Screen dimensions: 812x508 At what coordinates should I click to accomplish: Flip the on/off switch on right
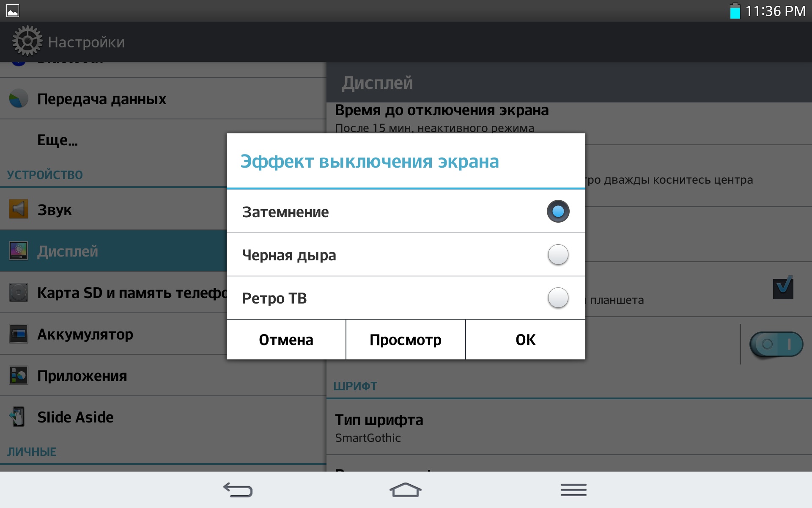pyautogui.click(x=776, y=344)
